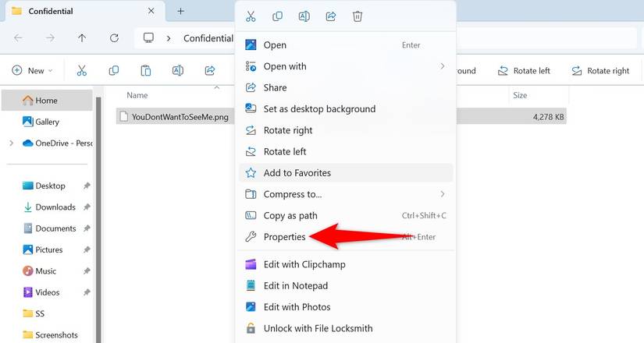
Task: Click the toolbar Paste clipboard icon
Action: click(x=146, y=71)
